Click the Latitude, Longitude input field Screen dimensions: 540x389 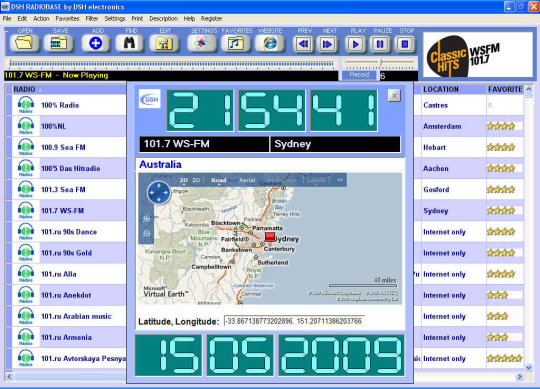[x=294, y=321]
